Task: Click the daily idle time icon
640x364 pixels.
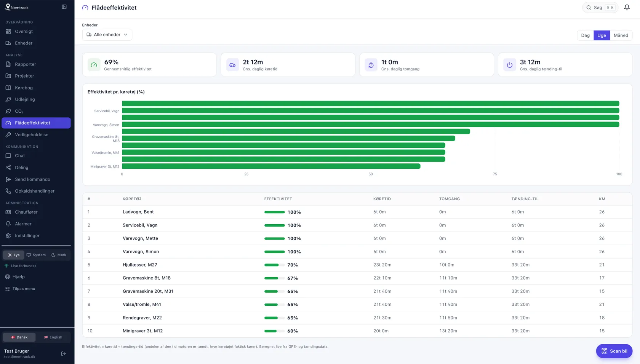Action: (371, 65)
